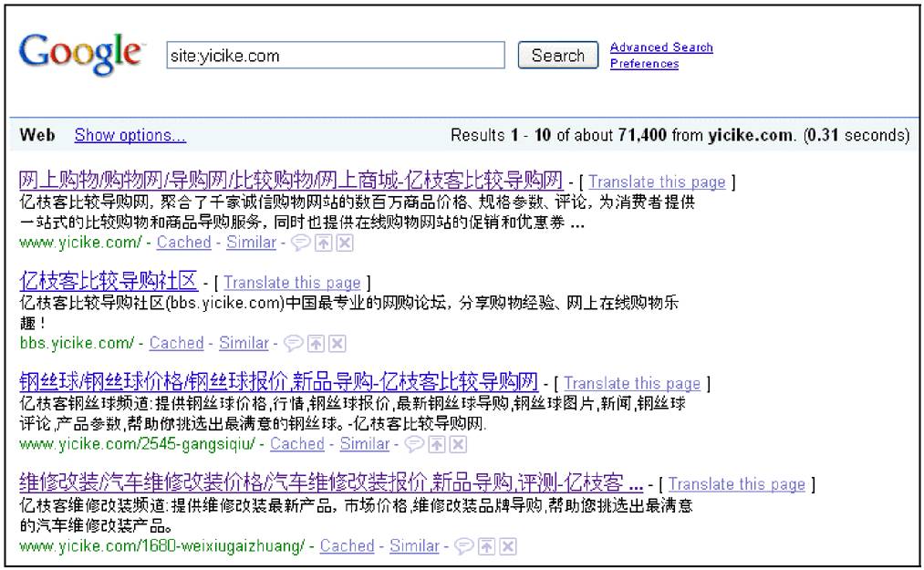Click the URL www.yicike.com/2545-gangsiqiu/
Viewport: 924px width, 570px height.
coord(138,444)
